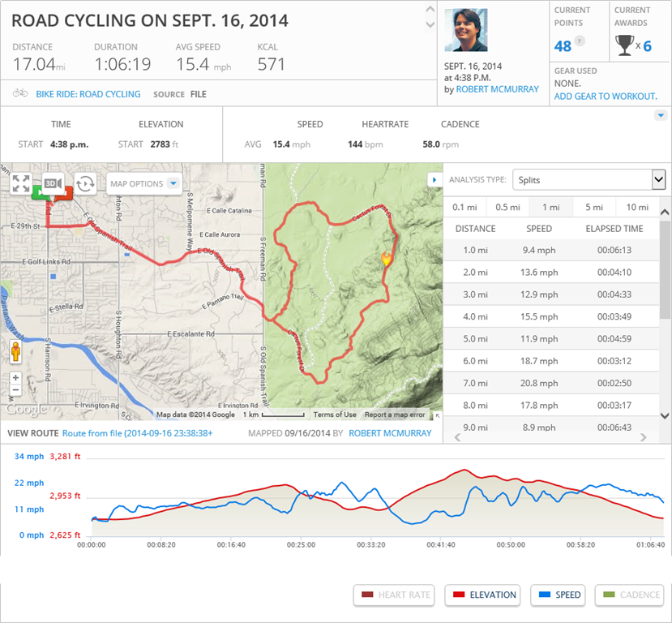The width and height of the screenshot is (672, 623).
Task: Expand the map to fullscreen
Action: 21,183
